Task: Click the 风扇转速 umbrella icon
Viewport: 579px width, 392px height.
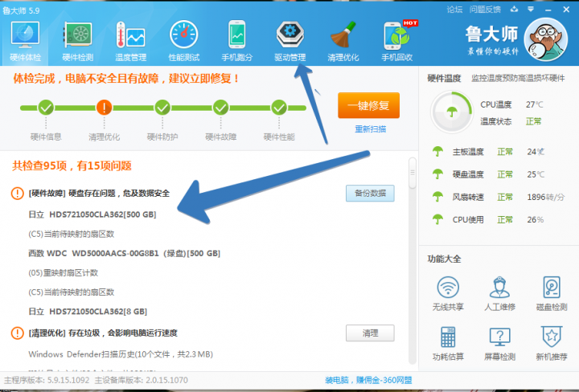Action: point(437,197)
